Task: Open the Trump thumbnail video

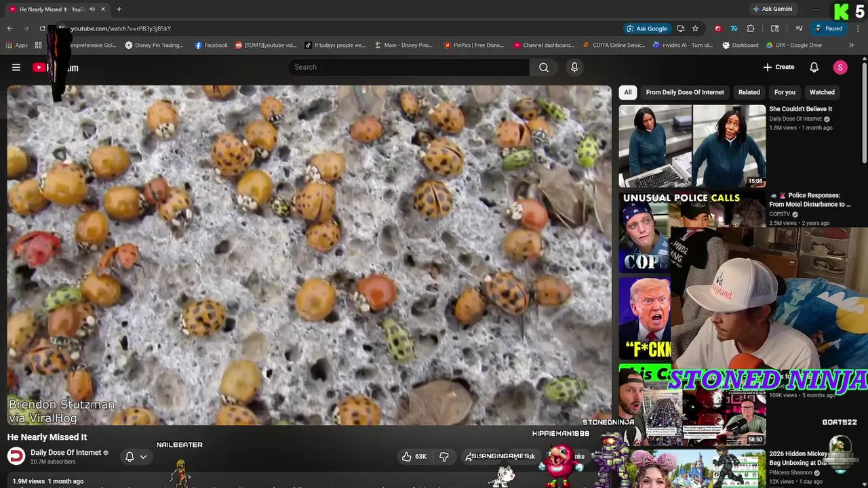Action: click(644, 317)
